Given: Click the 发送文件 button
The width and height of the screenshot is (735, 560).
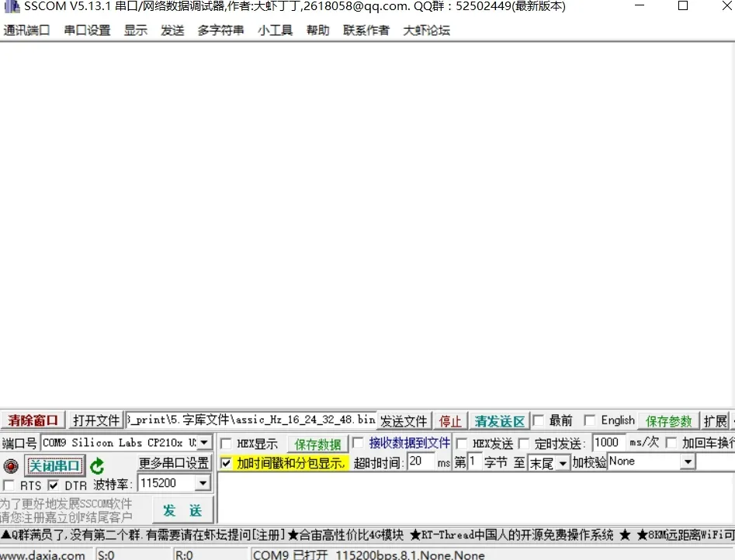Looking at the screenshot, I should pos(404,421).
